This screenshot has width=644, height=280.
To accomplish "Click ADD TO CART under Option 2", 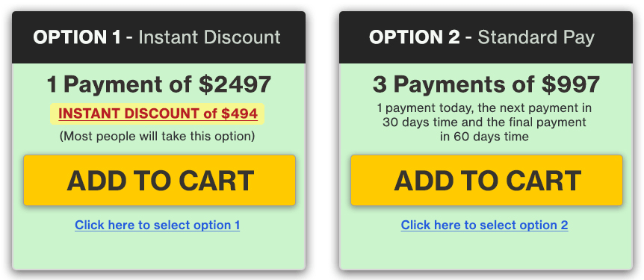I will [486, 180].
